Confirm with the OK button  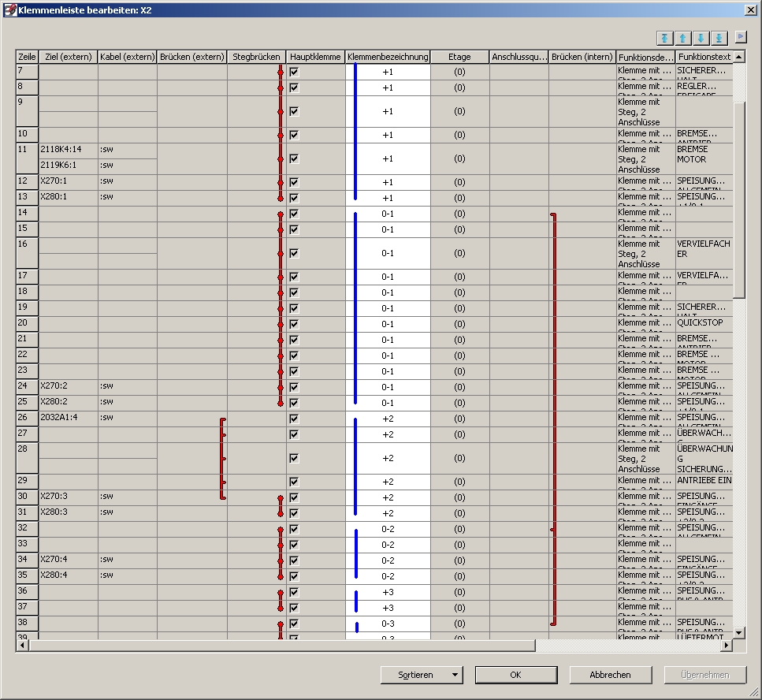click(x=515, y=675)
